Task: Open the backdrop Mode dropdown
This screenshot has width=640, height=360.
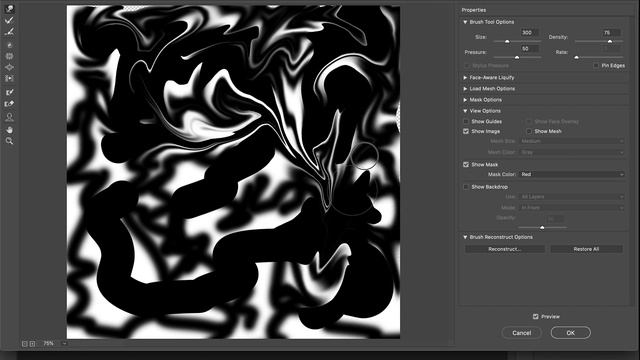Action: [x=572, y=208]
